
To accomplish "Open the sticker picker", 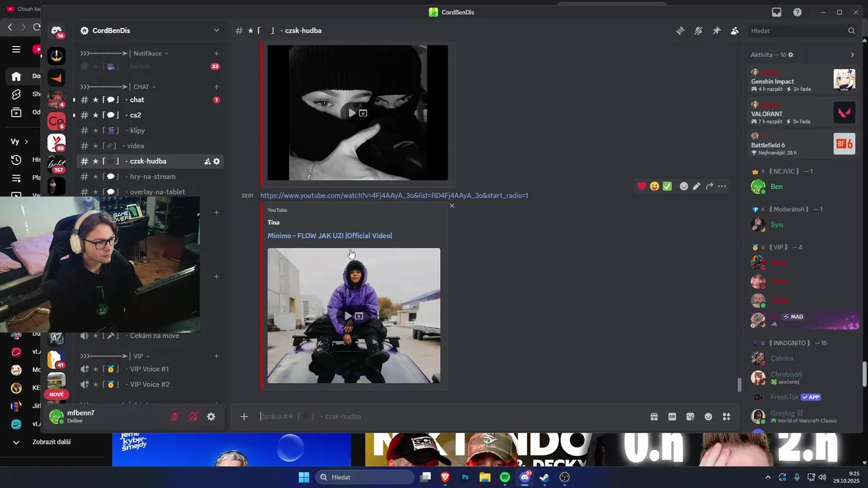I will click(690, 417).
